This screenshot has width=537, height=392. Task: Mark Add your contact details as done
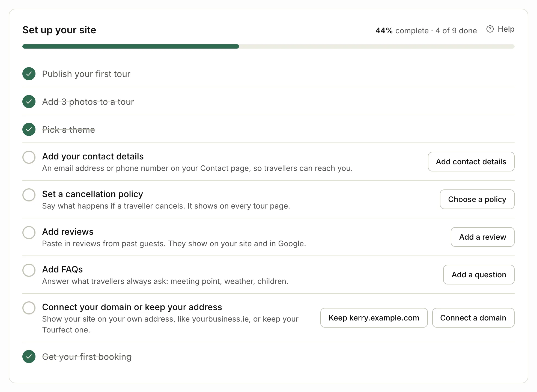(x=29, y=157)
